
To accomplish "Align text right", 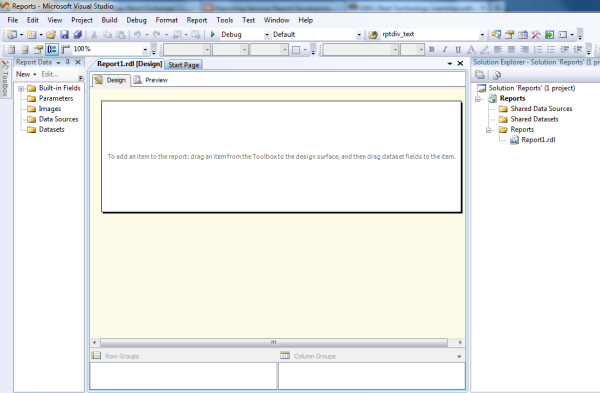I will click(525, 49).
